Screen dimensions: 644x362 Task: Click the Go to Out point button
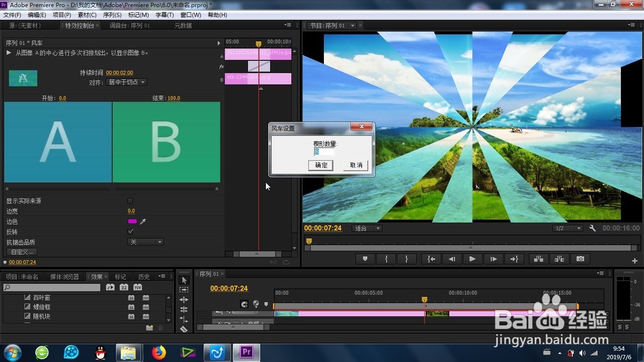[x=514, y=259]
